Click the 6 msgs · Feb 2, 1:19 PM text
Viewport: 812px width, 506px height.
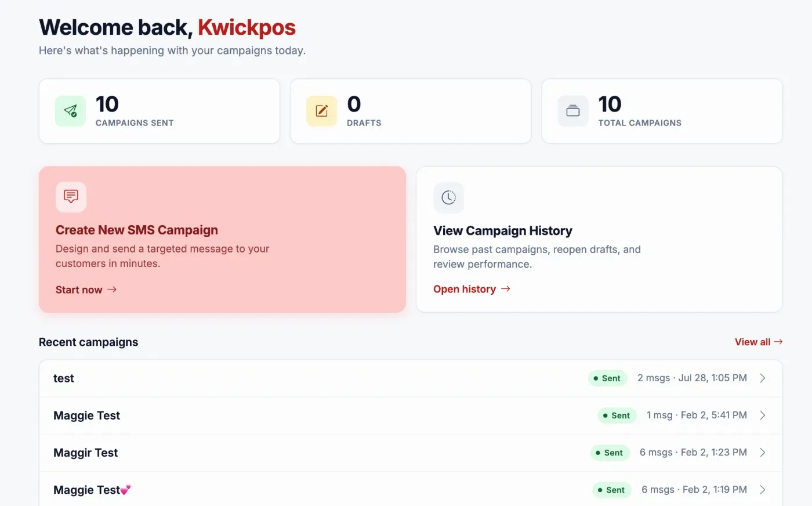(694, 489)
